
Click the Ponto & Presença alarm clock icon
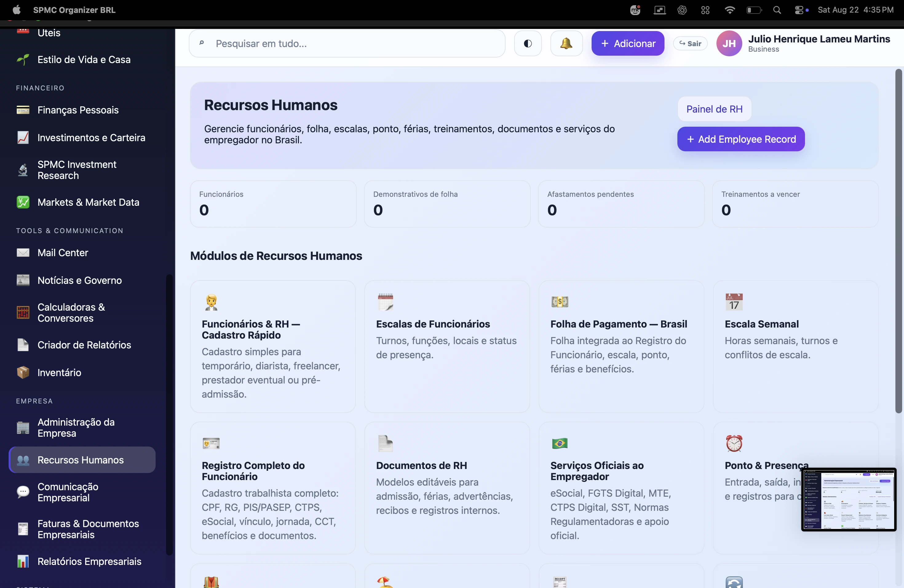(734, 443)
